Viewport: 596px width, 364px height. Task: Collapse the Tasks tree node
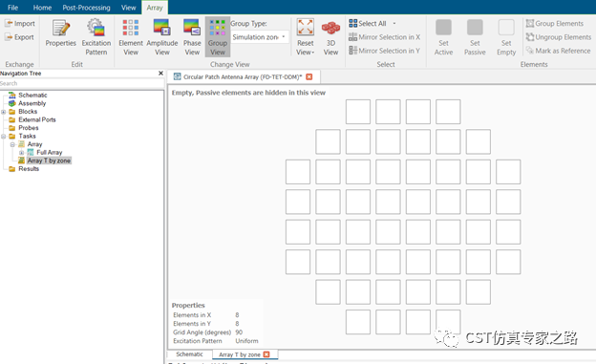click(4, 137)
